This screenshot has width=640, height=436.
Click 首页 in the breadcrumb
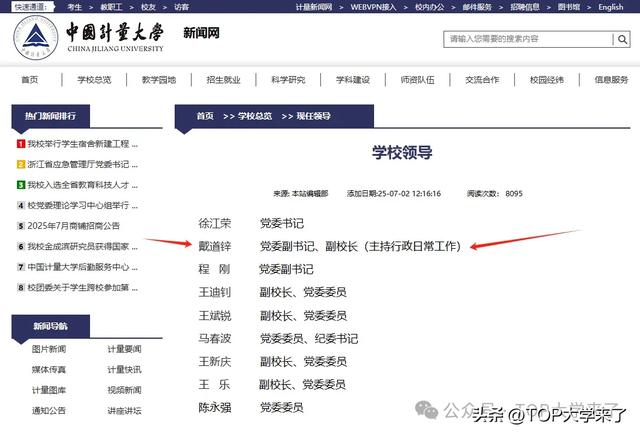[x=205, y=116]
